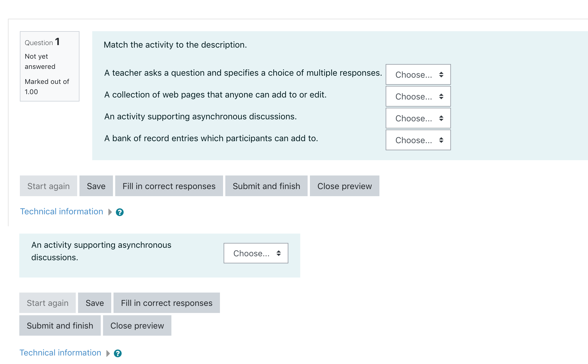Expand lower Technical information disclosure triangle
Screen dimensions: 588x364
coord(108,353)
